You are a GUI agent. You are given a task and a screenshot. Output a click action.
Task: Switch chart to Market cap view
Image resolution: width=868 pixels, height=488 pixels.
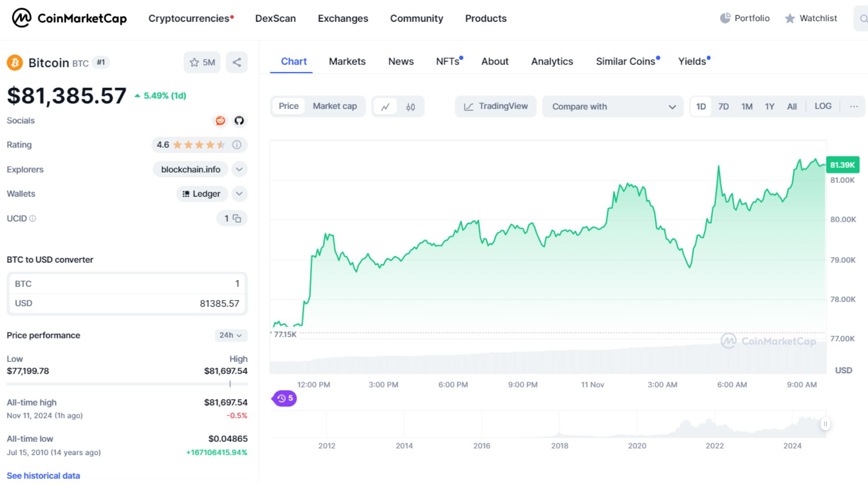point(335,106)
